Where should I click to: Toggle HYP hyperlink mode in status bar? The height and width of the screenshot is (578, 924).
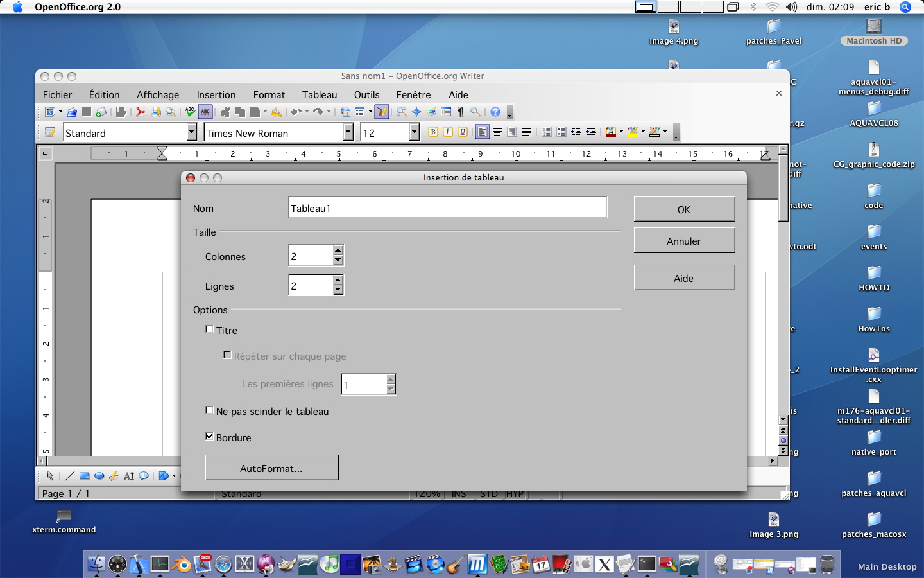pyautogui.click(x=515, y=494)
